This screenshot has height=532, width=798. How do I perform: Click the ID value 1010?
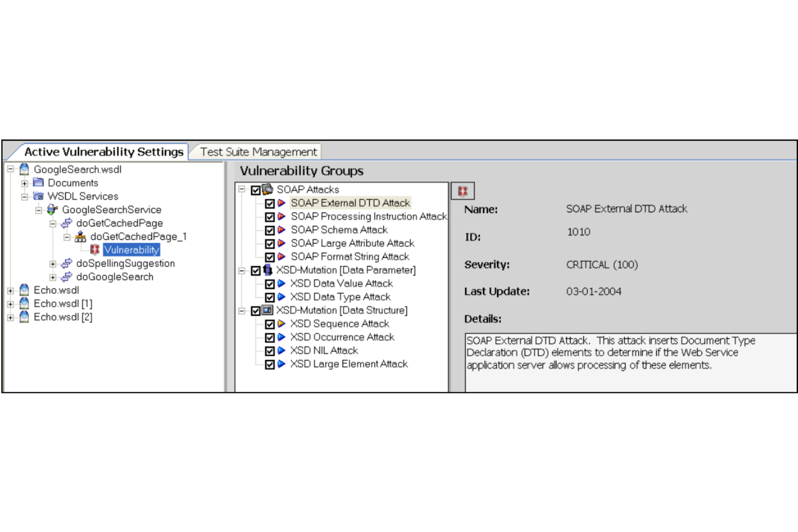(579, 232)
